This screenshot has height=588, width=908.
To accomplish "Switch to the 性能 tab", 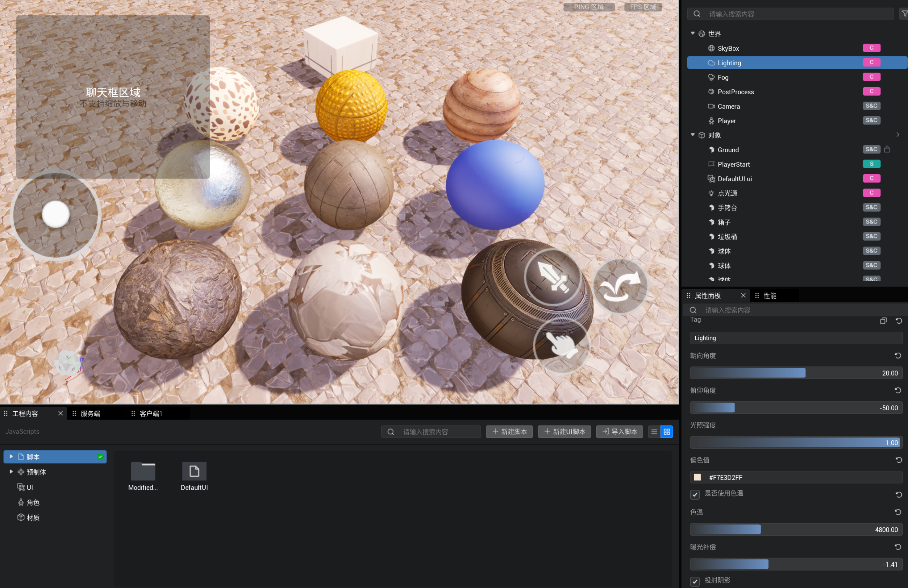I will [770, 295].
